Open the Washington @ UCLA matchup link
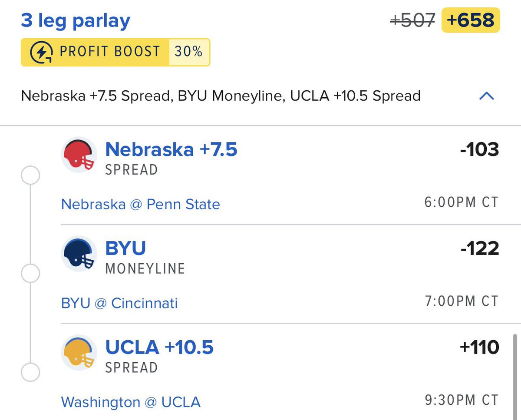Screen dimensions: 521x420 coord(131,402)
